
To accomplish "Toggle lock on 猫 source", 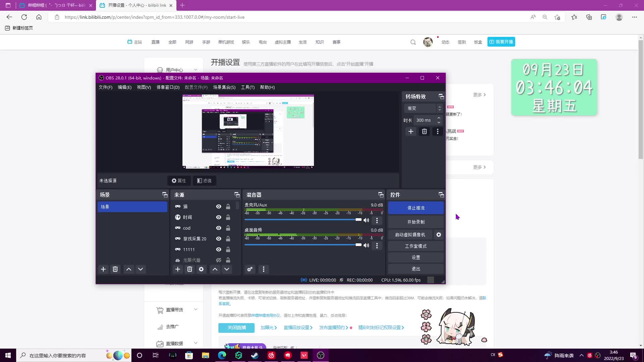I will 228,206.
